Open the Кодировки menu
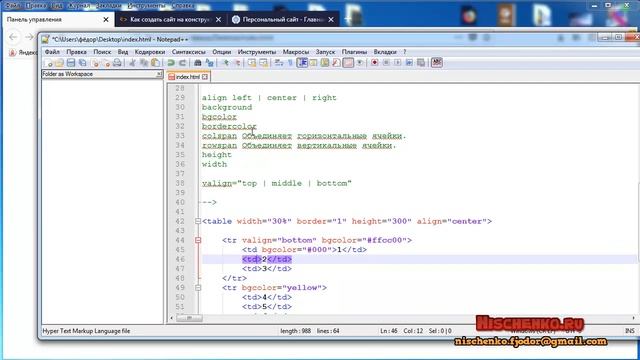 (150, 52)
